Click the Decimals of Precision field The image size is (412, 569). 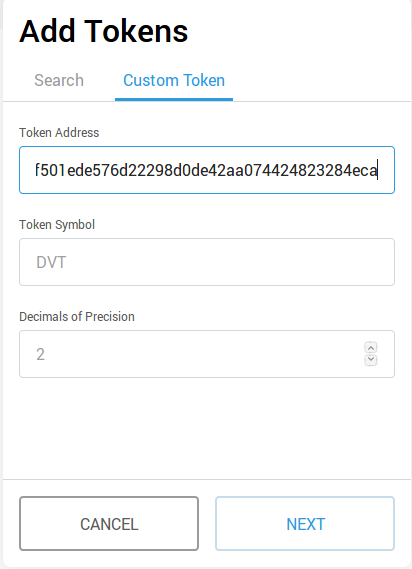click(x=207, y=354)
